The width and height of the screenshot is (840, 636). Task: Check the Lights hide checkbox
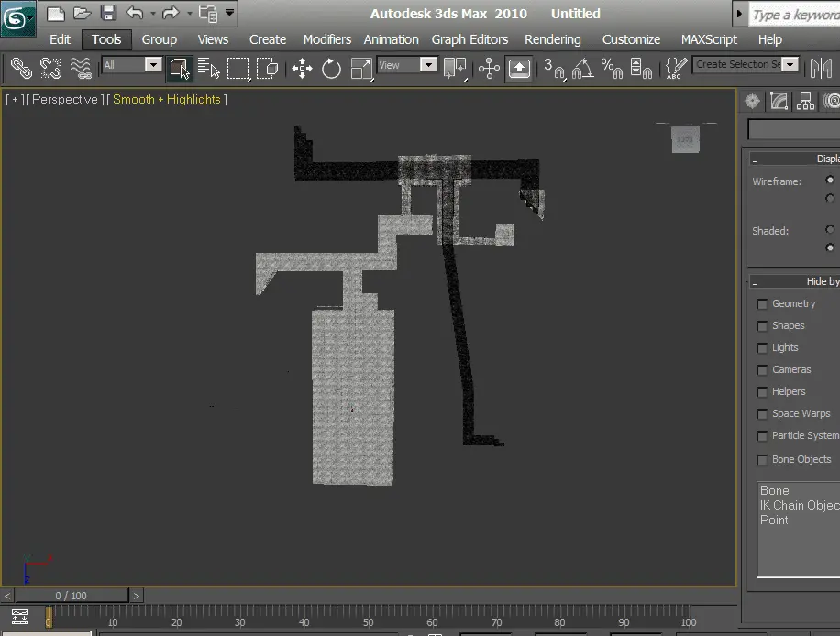tap(762, 348)
